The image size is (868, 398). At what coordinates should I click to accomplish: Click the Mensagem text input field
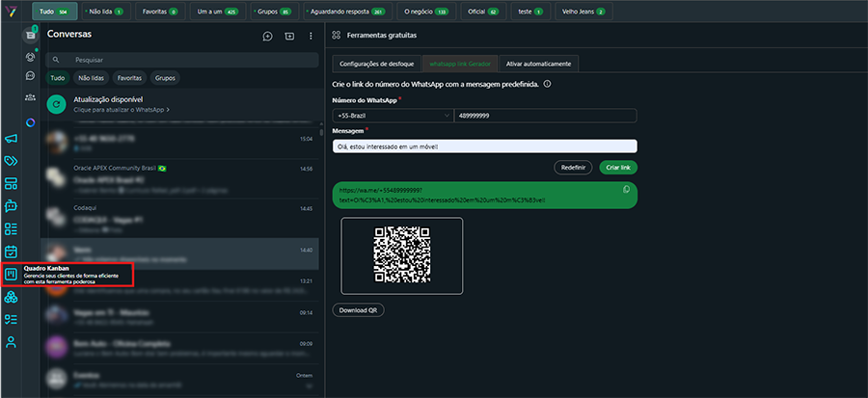[484, 146]
